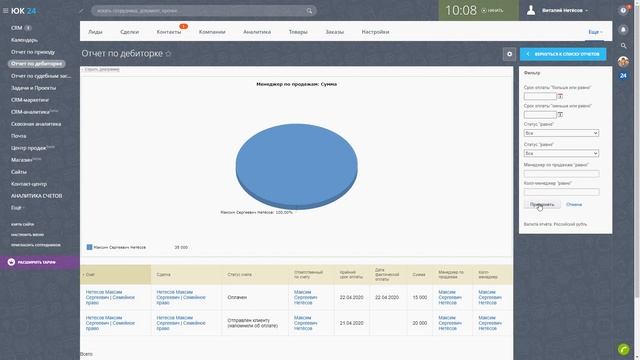Viewport: 640px width, 360px height.
Task: Open calendar picker for 'больше или равно' date
Action: pyautogui.click(x=560, y=96)
